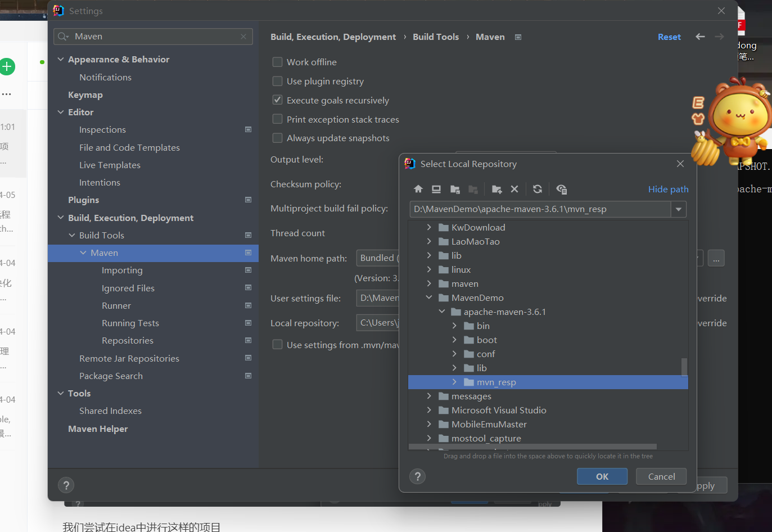Refresh the folder tree
This screenshot has height=532, width=772.
coord(538,189)
